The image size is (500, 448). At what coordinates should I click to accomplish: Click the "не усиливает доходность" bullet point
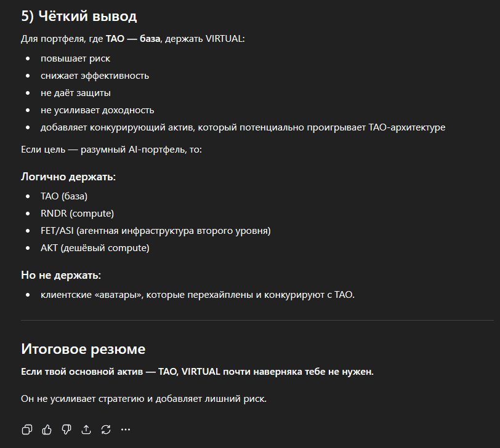click(97, 110)
